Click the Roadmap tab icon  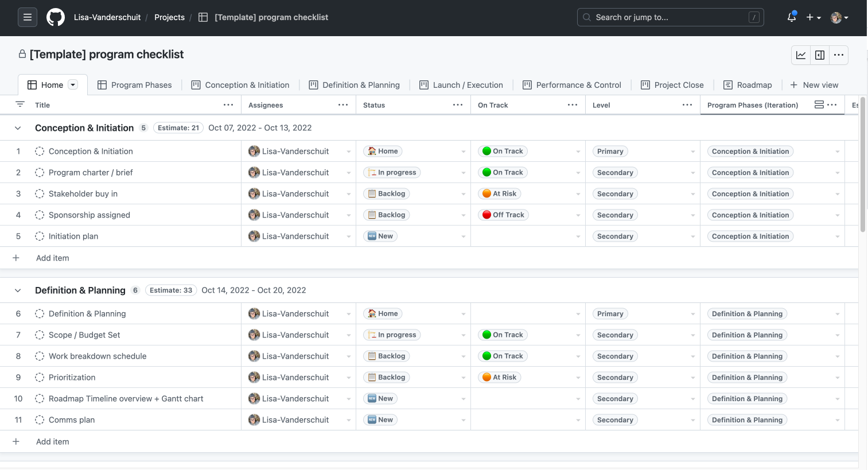pos(728,85)
